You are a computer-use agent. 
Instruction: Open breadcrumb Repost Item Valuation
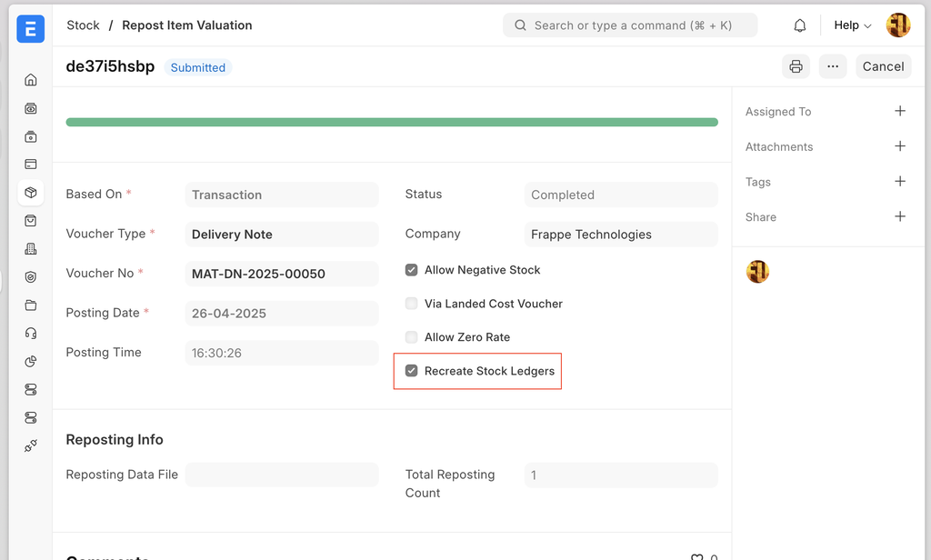pyautogui.click(x=186, y=25)
